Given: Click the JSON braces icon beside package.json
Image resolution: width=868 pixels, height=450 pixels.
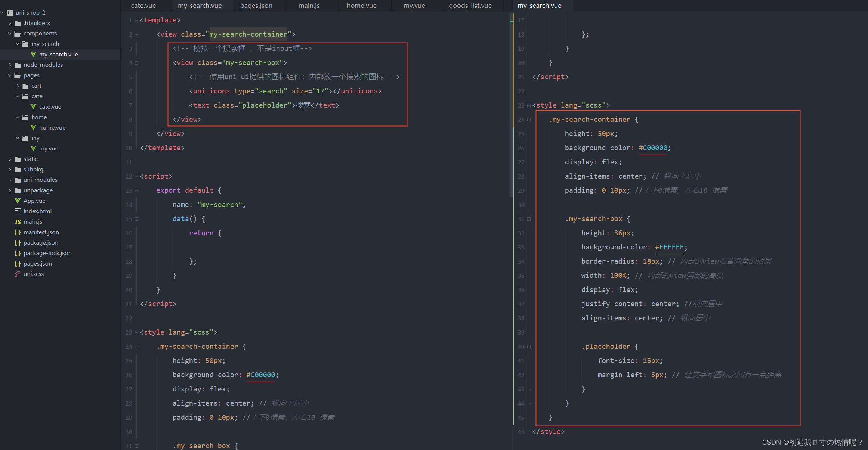Looking at the screenshot, I should [x=18, y=242].
